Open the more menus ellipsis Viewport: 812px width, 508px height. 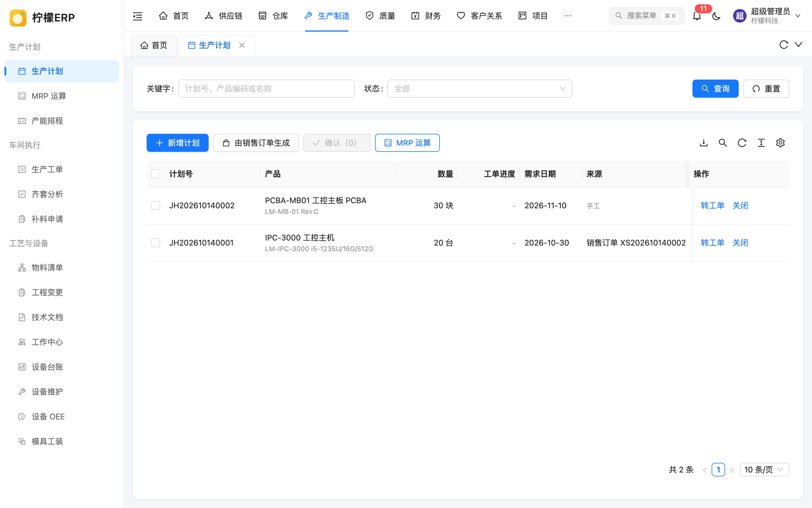(568, 16)
